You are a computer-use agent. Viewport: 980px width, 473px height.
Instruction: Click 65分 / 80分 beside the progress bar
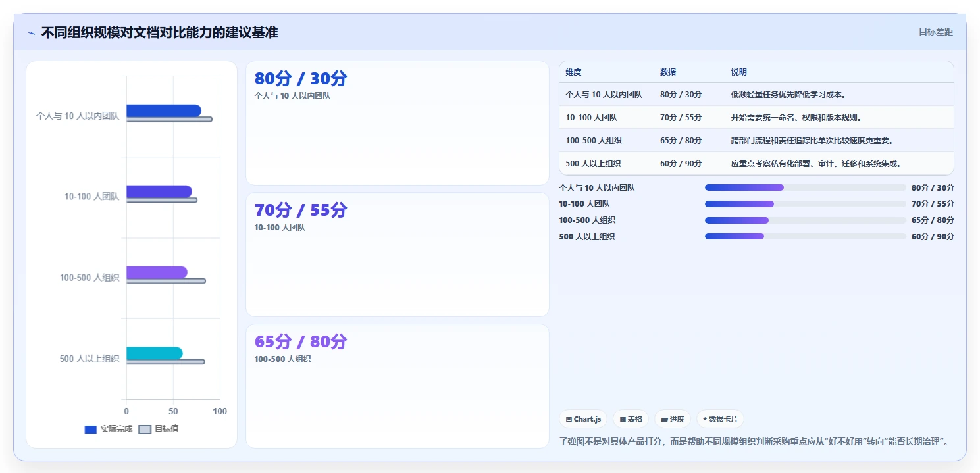[x=933, y=220]
